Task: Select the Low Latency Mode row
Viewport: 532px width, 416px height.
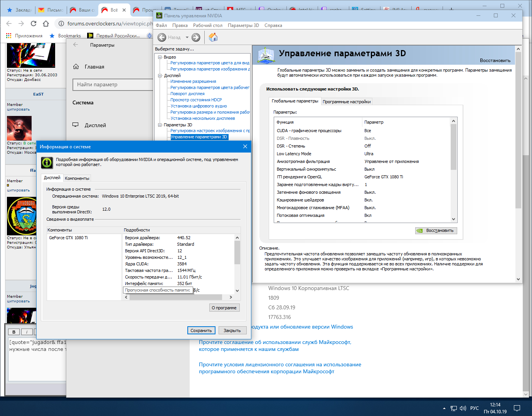Action: pyautogui.click(x=362, y=154)
